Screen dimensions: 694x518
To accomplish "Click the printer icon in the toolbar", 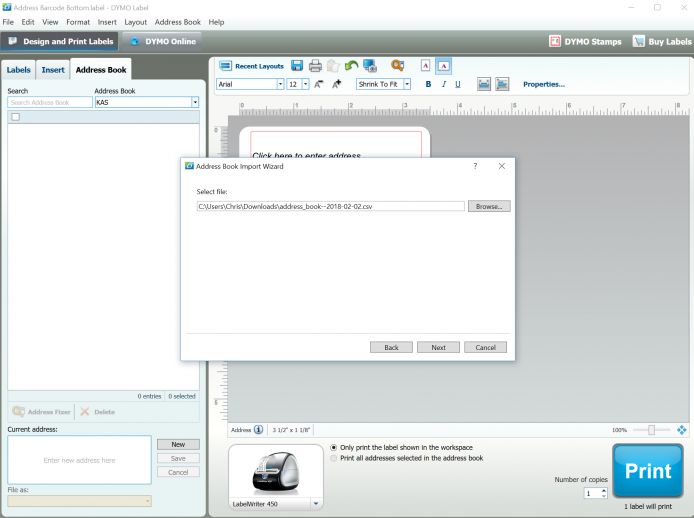I will pyautogui.click(x=315, y=66).
